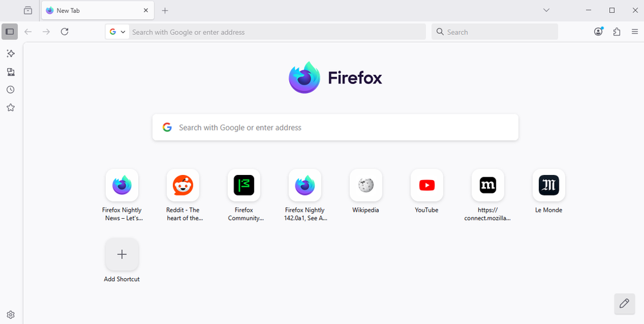644x324 pixels.
Task: Open a new tab with plus button
Action: (x=165, y=10)
